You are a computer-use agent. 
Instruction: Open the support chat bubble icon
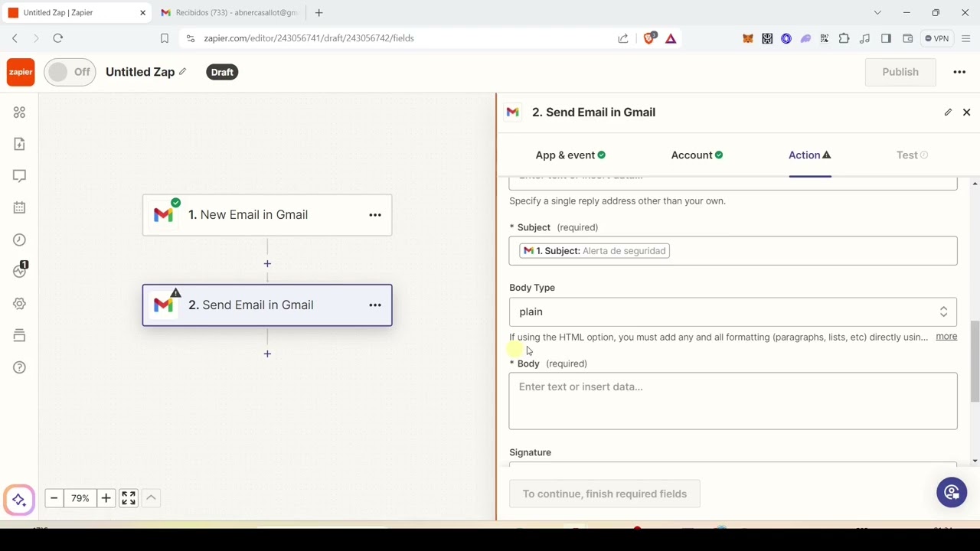click(952, 492)
